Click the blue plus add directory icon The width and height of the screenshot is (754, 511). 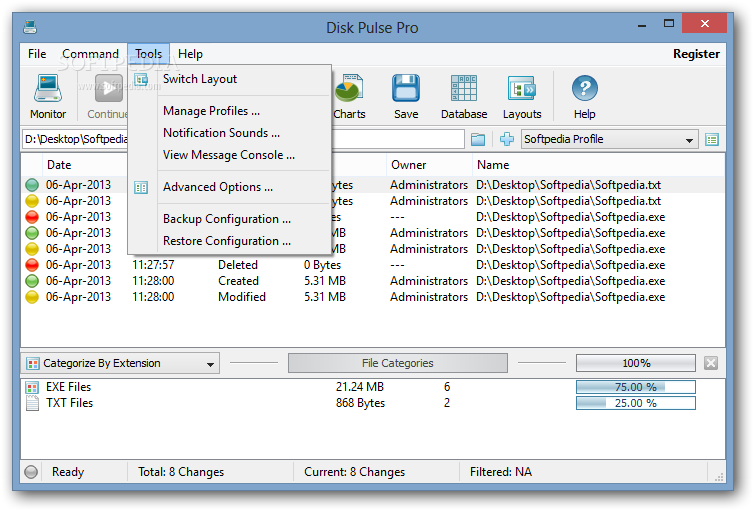click(507, 139)
